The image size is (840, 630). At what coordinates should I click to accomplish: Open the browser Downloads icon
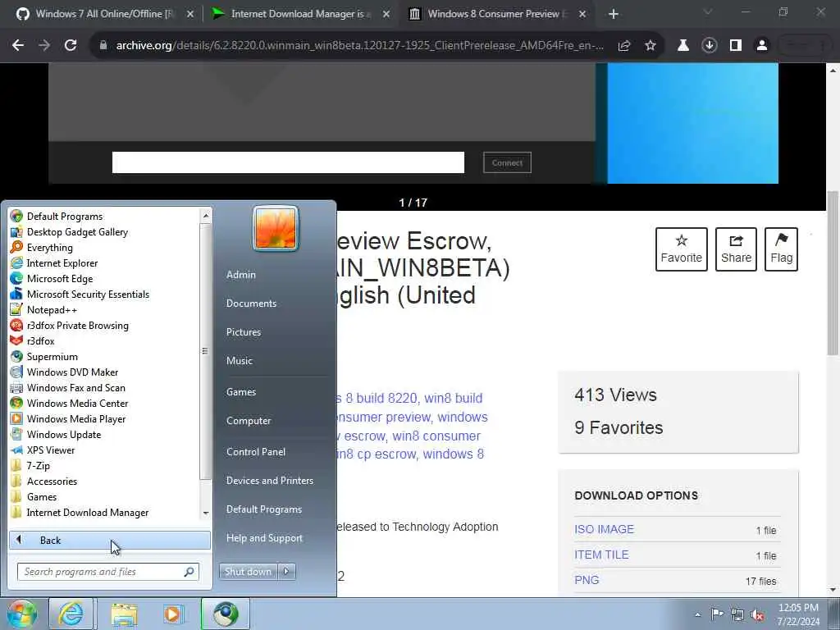click(x=710, y=46)
